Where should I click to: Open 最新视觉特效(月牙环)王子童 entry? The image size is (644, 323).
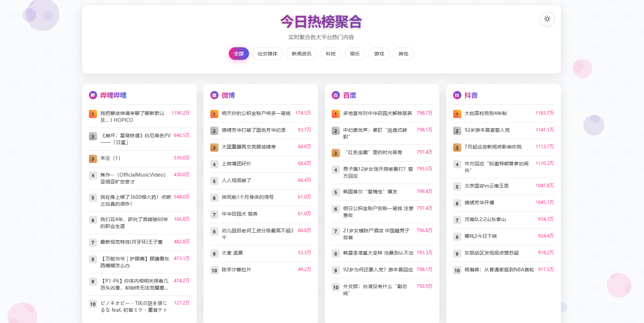[x=131, y=242]
